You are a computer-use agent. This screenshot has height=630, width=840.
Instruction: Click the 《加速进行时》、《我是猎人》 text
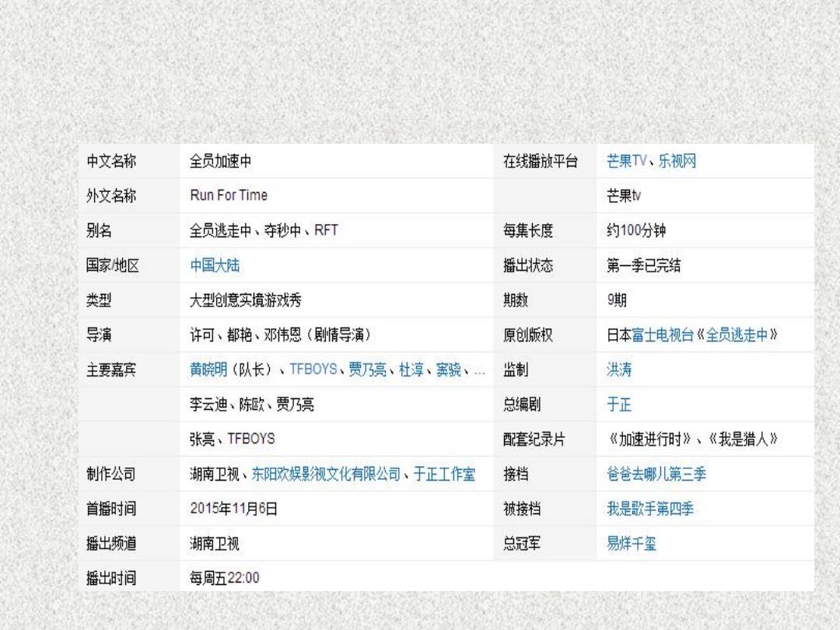(692, 439)
